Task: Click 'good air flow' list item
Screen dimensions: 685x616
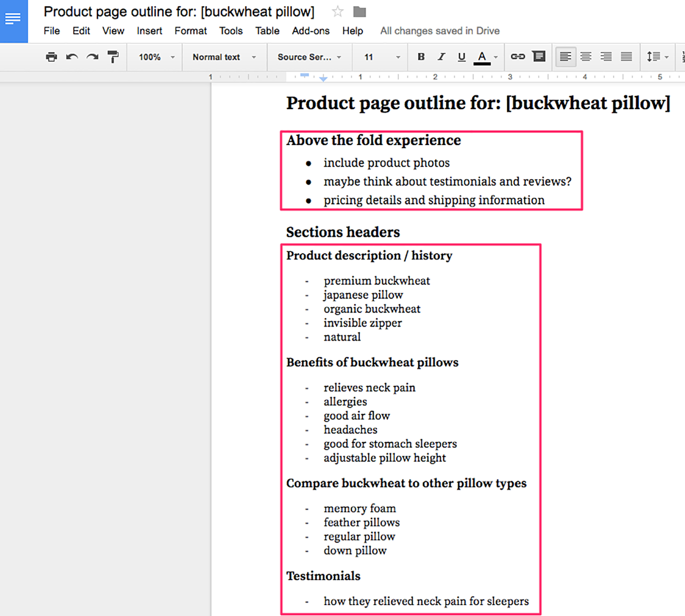Action: 357,416
